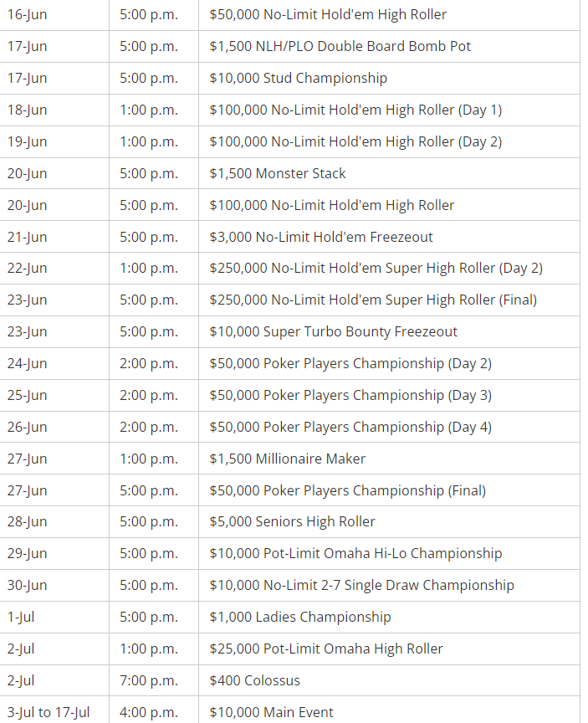Select the 7:00 p.m. time cell

(x=148, y=681)
